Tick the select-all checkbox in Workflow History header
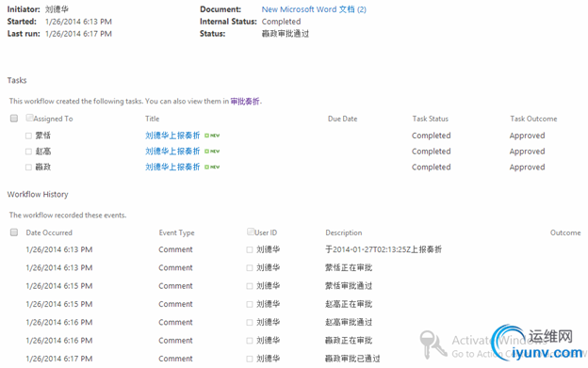 pos(14,232)
